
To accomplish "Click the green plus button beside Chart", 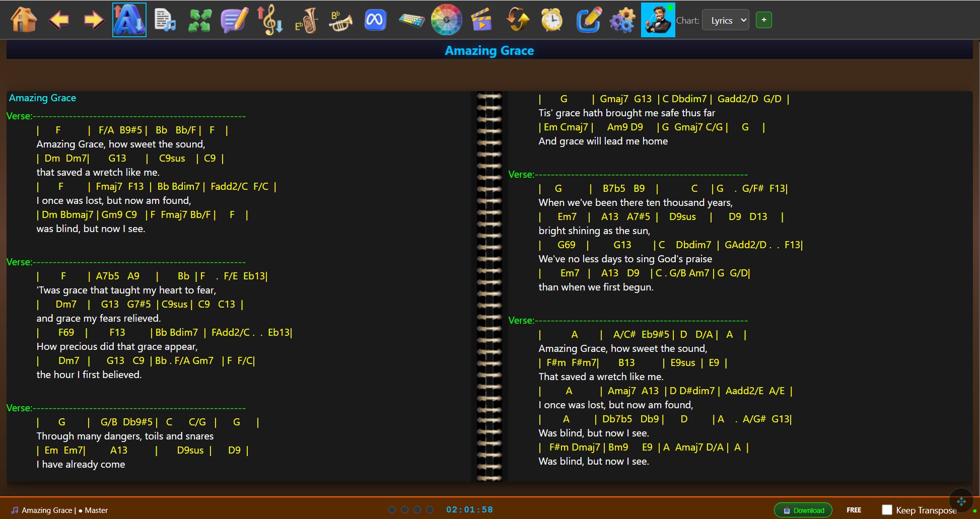I will pos(763,20).
